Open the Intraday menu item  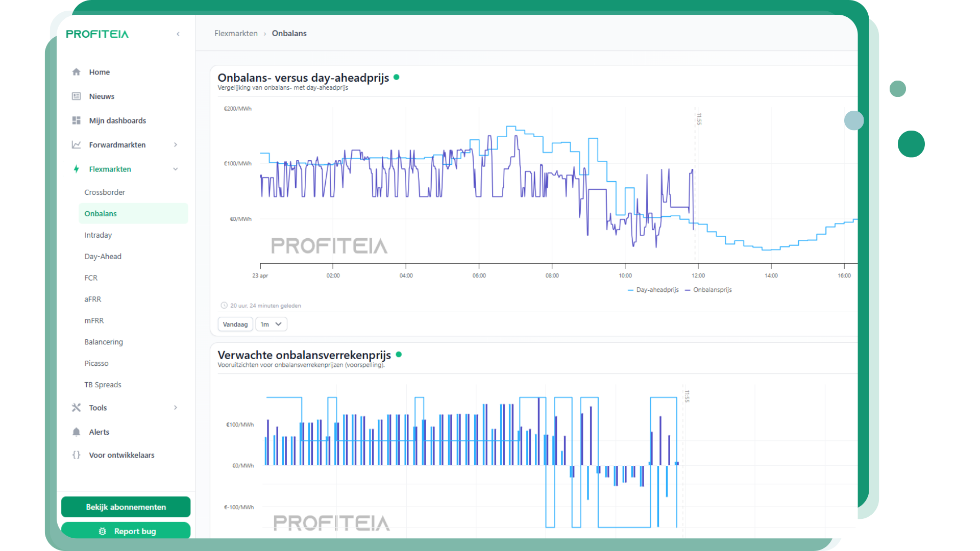[98, 235]
